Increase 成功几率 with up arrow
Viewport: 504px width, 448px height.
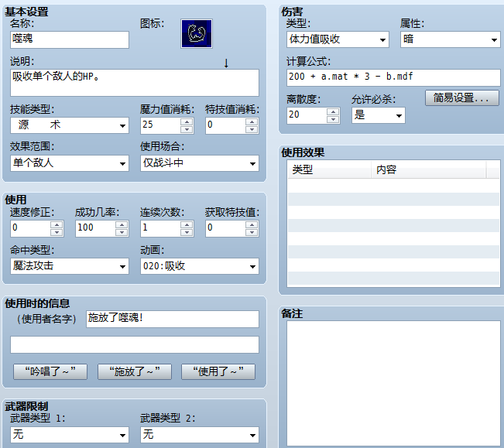122,224
